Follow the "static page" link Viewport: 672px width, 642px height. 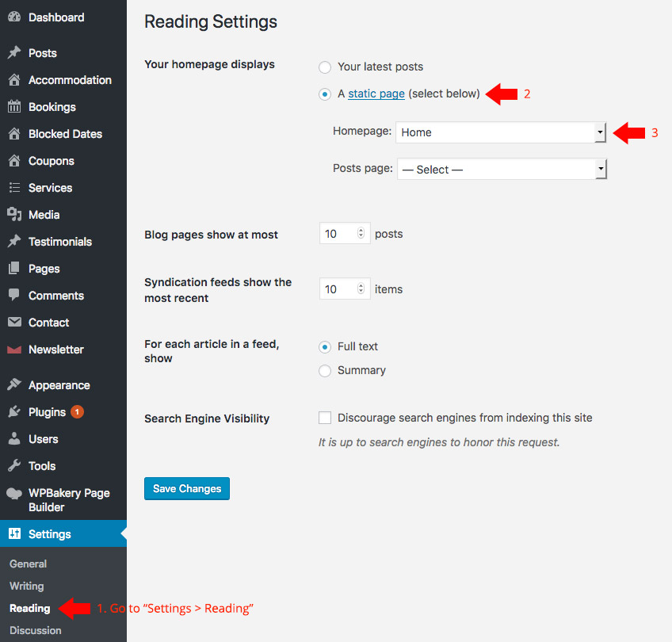(376, 94)
